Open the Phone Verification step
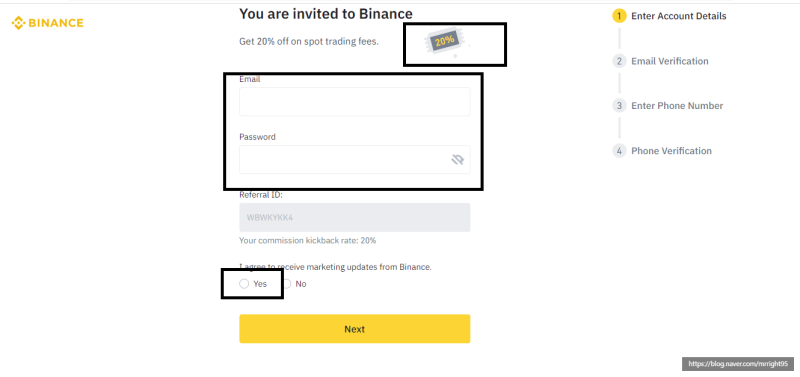The image size is (800, 377). pos(671,151)
